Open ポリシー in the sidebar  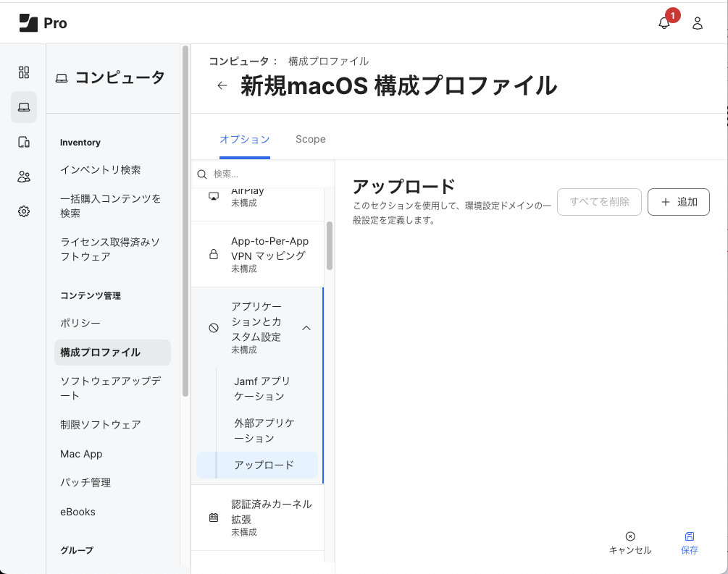click(80, 323)
